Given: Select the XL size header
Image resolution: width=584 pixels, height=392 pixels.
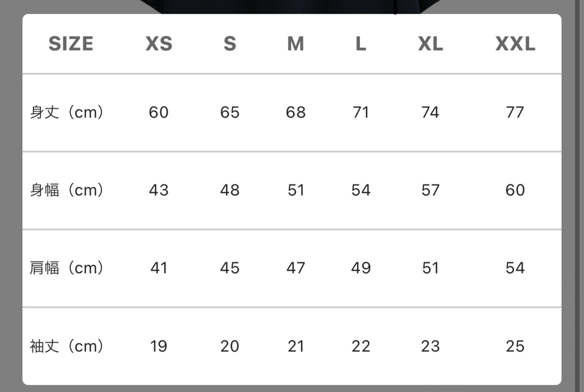Looking at the screenshot, I should 430,44.
